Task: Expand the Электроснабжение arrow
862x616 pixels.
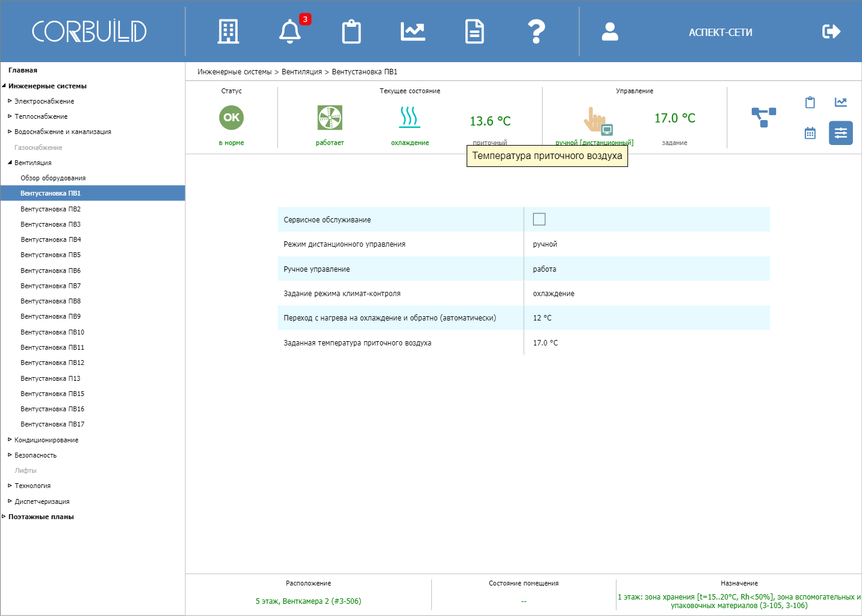Action: (x=10, y=101)
